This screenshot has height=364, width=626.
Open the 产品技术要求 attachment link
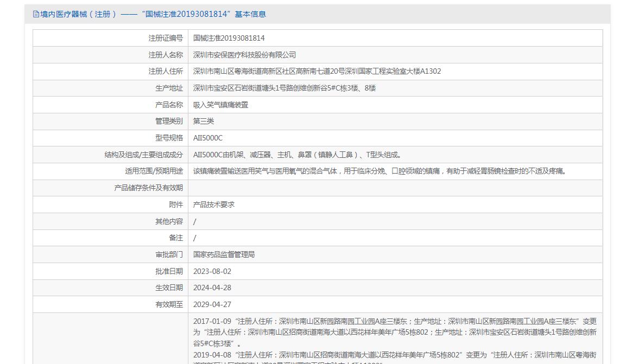click(x=214, y=205)
